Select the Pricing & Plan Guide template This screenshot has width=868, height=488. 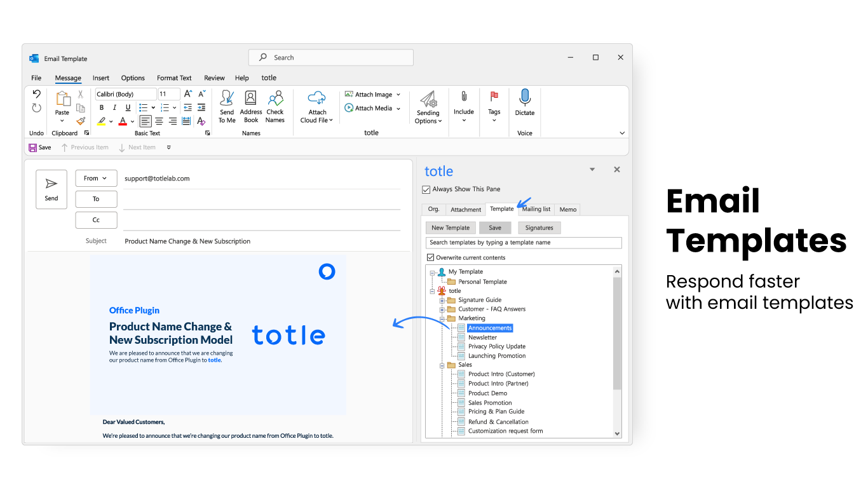coord(496,412)
